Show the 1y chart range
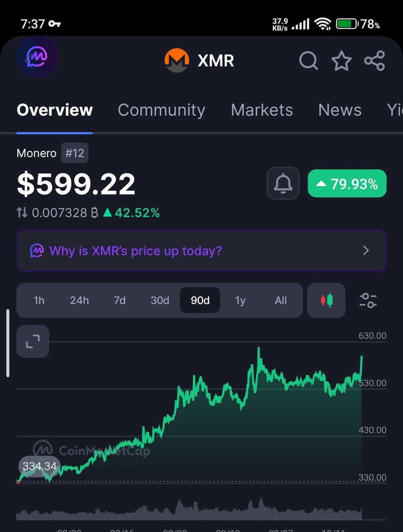Viewport: 403px width, 532px height. pyautogui.click(x=241, y=300)
